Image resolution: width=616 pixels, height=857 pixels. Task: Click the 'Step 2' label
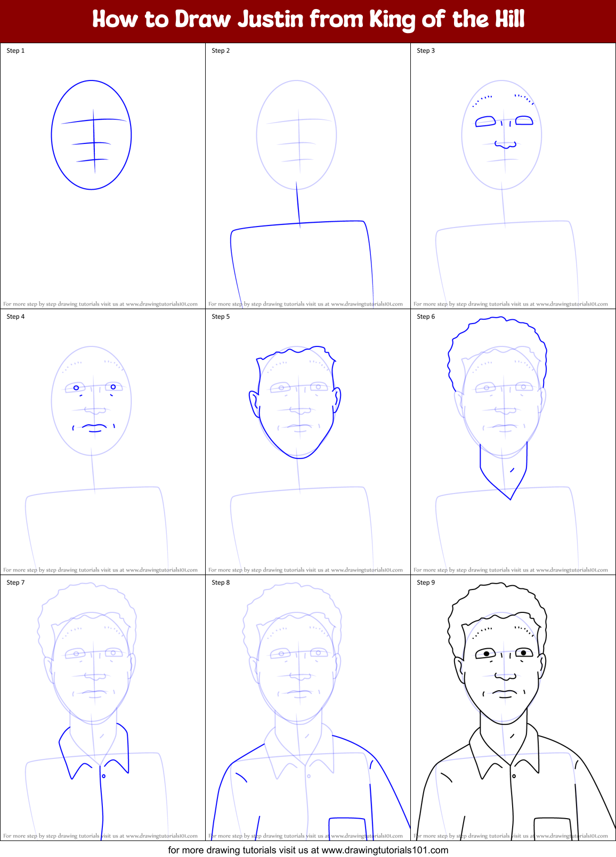click(221, 51)
